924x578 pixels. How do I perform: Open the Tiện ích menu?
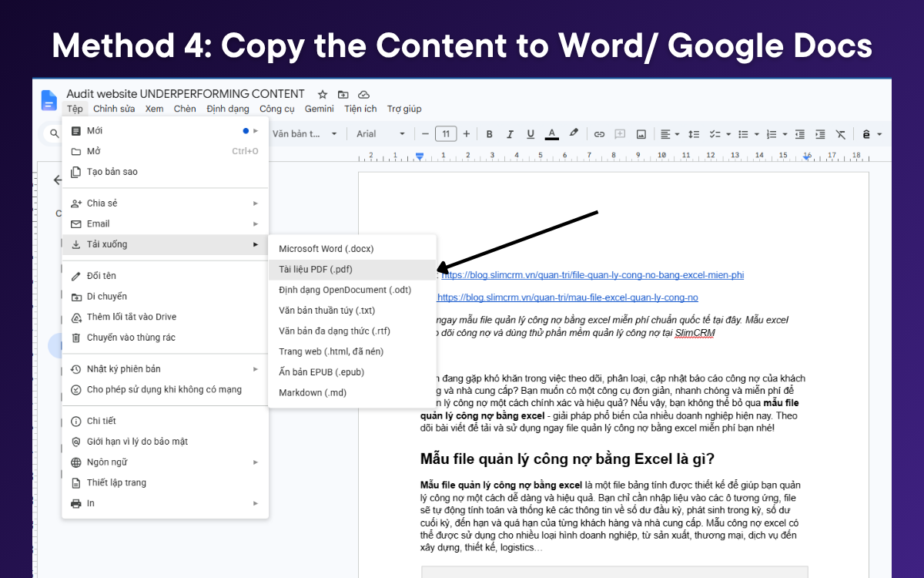(x=360, y=109)
